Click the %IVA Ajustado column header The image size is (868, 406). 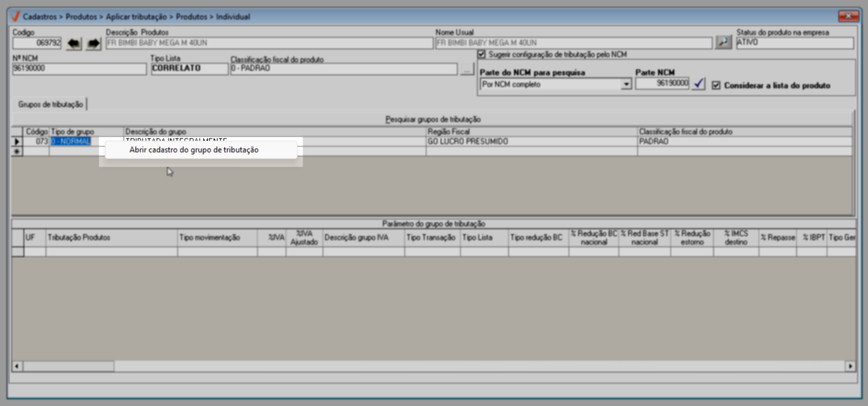[304, 238]
